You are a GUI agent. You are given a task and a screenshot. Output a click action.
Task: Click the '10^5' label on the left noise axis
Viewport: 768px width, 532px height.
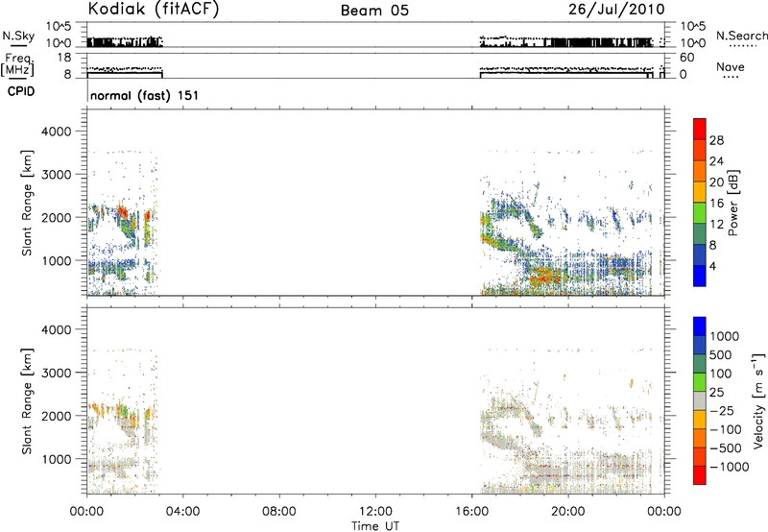click(x=59, y=26)
